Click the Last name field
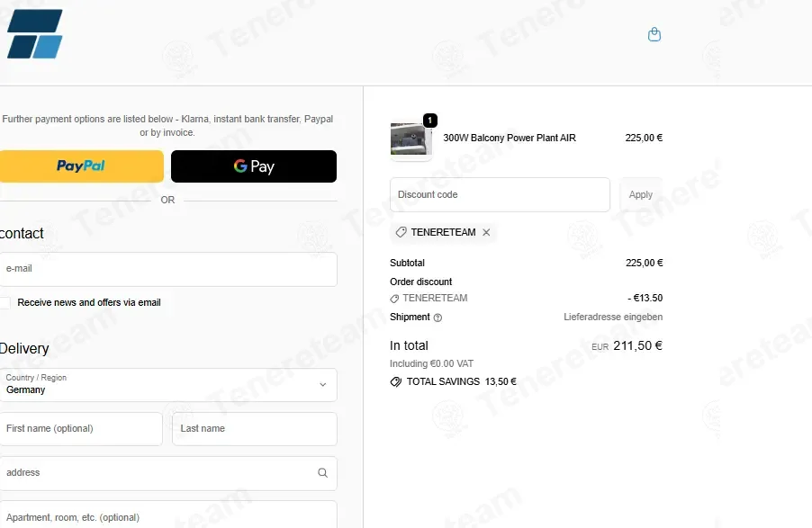Screen dimensions: 812x528 coord(254,429)
